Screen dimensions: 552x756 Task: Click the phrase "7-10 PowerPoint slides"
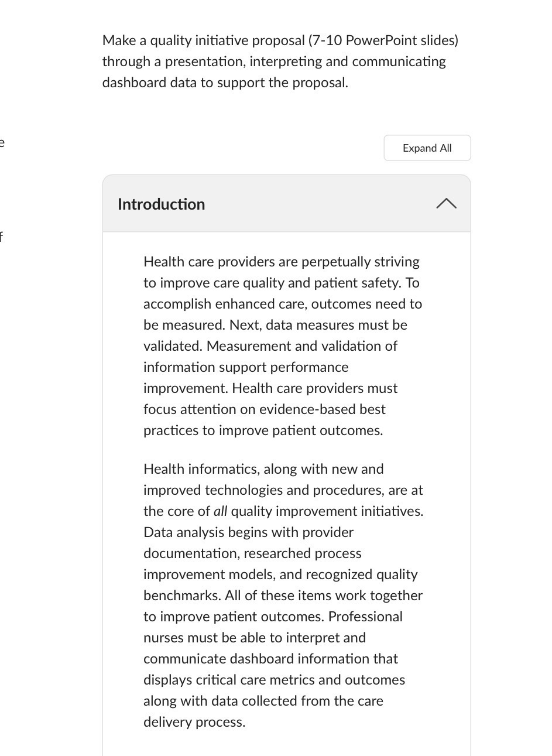[383, 40]
